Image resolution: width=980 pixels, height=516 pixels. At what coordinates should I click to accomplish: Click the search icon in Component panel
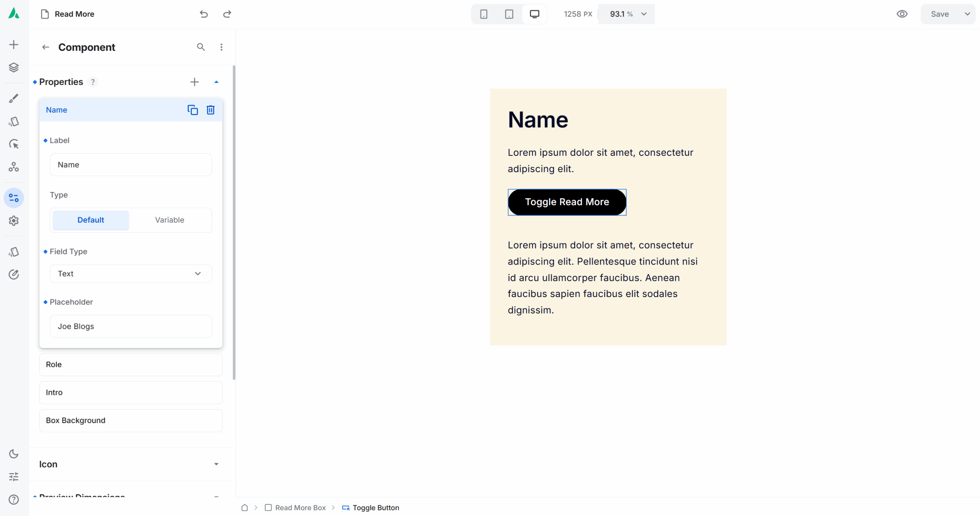coord(201,47)
